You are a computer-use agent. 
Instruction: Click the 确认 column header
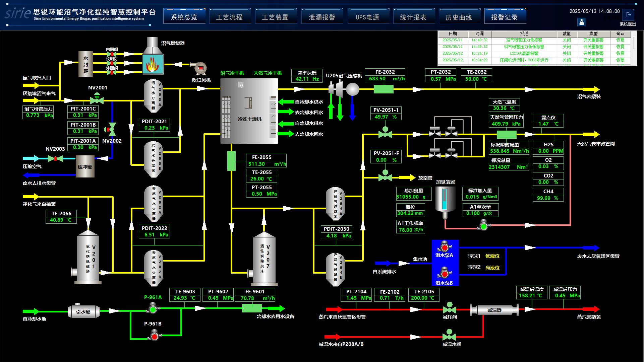[620, 34]
